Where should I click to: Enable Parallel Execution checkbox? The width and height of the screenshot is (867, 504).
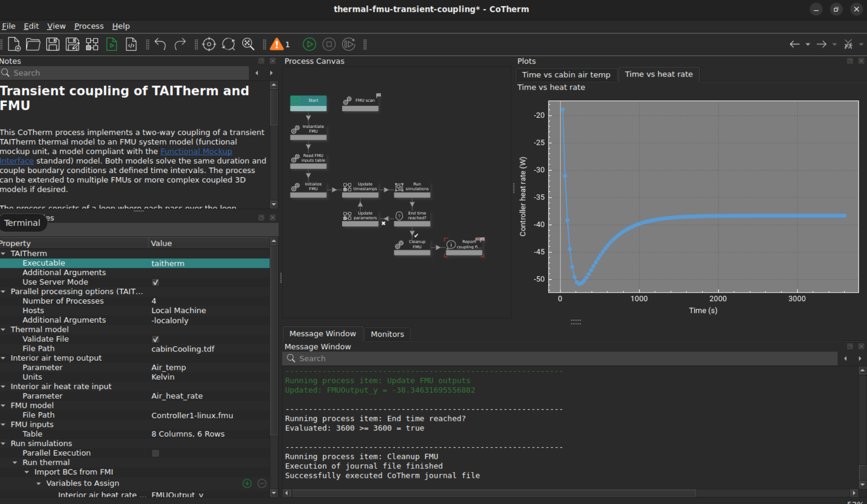155,453
